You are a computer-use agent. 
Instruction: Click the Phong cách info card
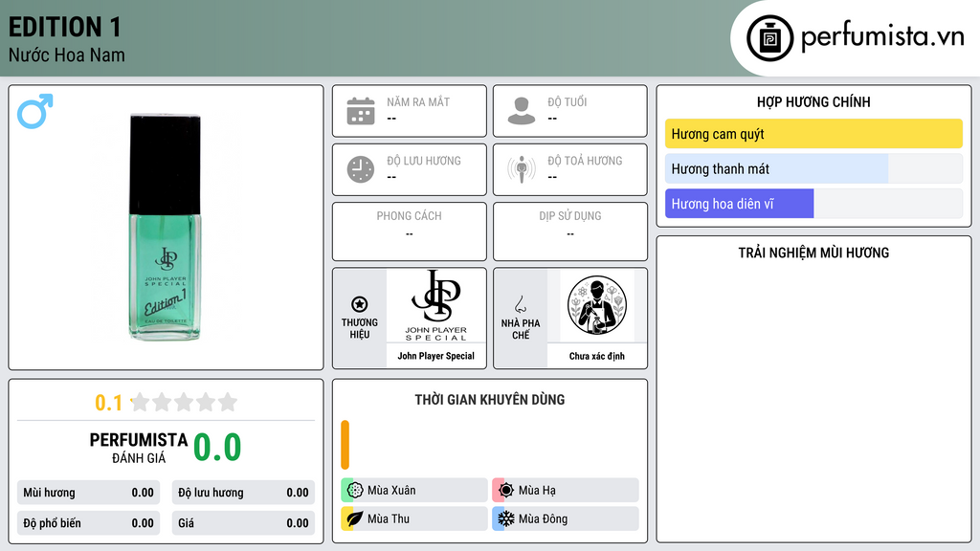point(410,231)
